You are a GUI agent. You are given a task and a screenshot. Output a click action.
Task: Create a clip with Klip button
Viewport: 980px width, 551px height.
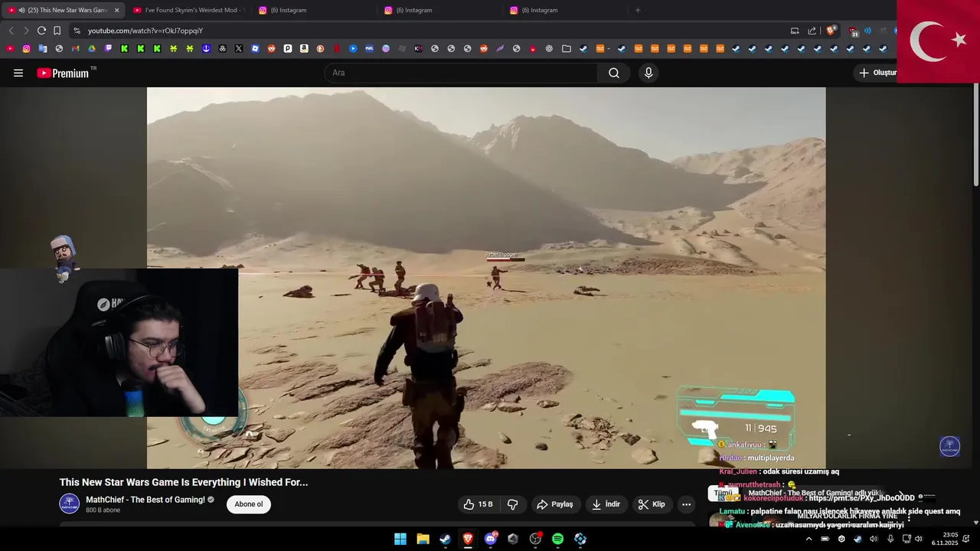click(x=652, y=504)
